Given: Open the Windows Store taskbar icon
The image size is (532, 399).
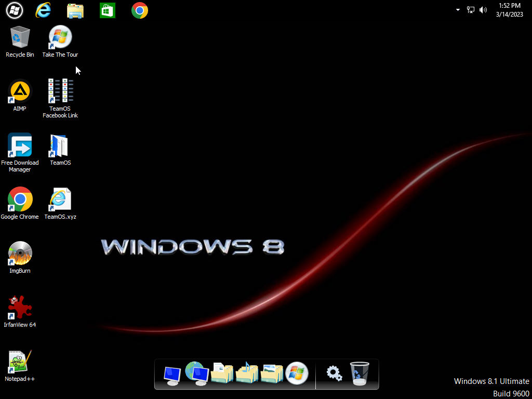Looking at the screenshot, I should click(107, 10).
